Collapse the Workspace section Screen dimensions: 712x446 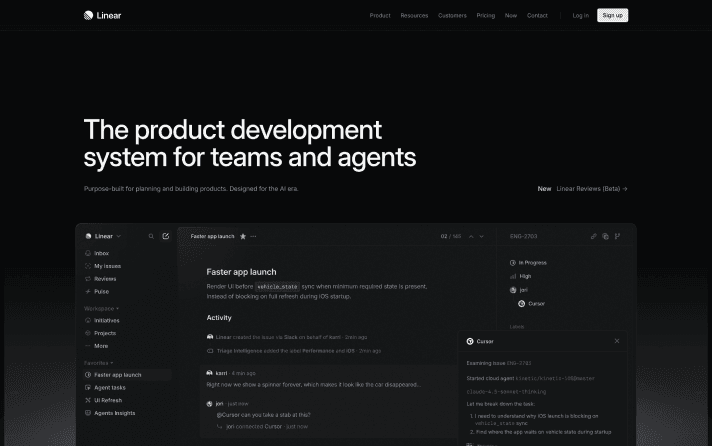click(101, 308)
